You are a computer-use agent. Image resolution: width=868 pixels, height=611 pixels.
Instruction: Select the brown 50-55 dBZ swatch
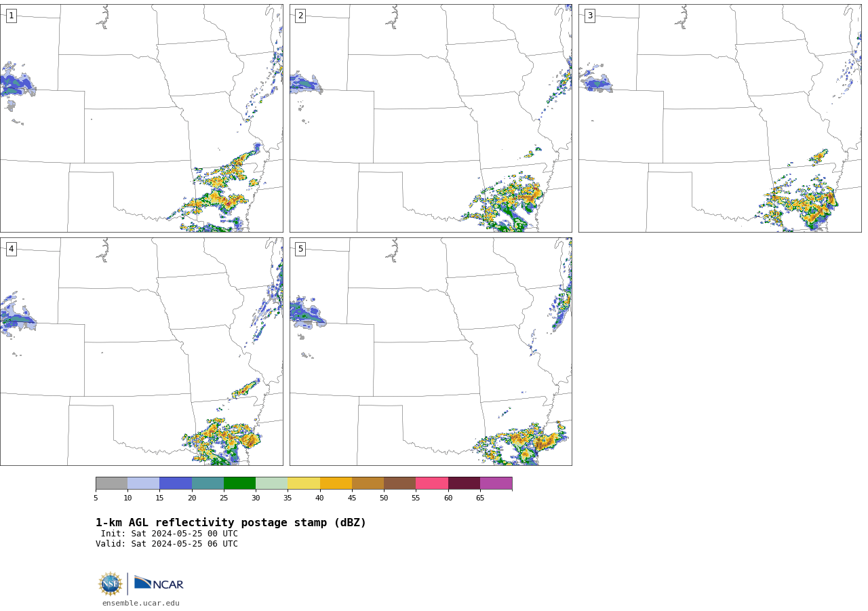pyautogui.click(x=399, y=483)
